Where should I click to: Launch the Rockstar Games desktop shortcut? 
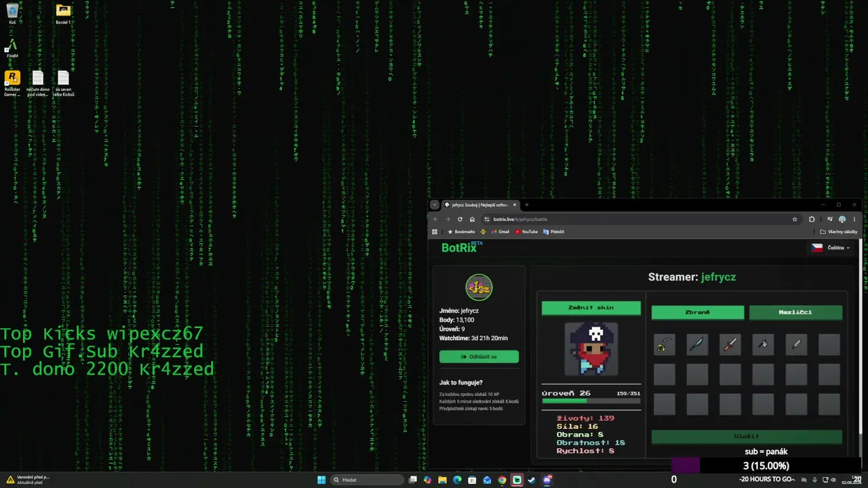12,83
